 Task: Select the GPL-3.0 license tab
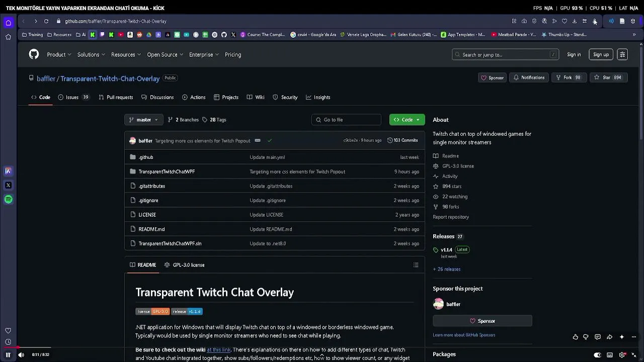coord(184,265)
